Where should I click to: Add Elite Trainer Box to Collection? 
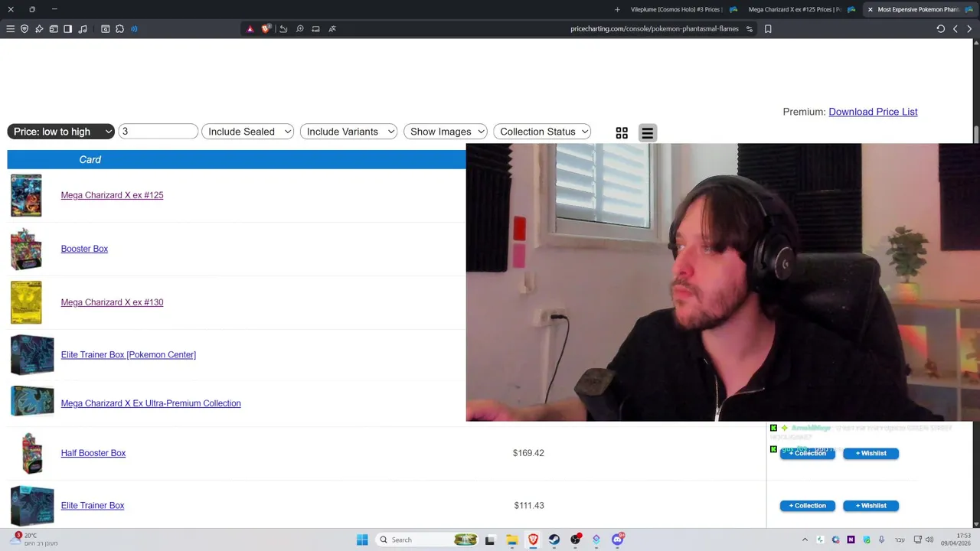808,506
